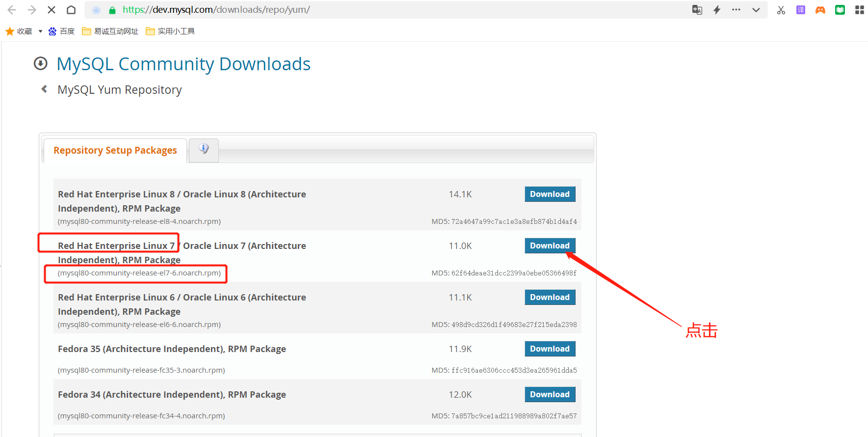The height and width of the screenshot is (437, 868).
Task: Click the Red Hat Enterprise Linux 6 package title
Action: (x=182, y=304)
